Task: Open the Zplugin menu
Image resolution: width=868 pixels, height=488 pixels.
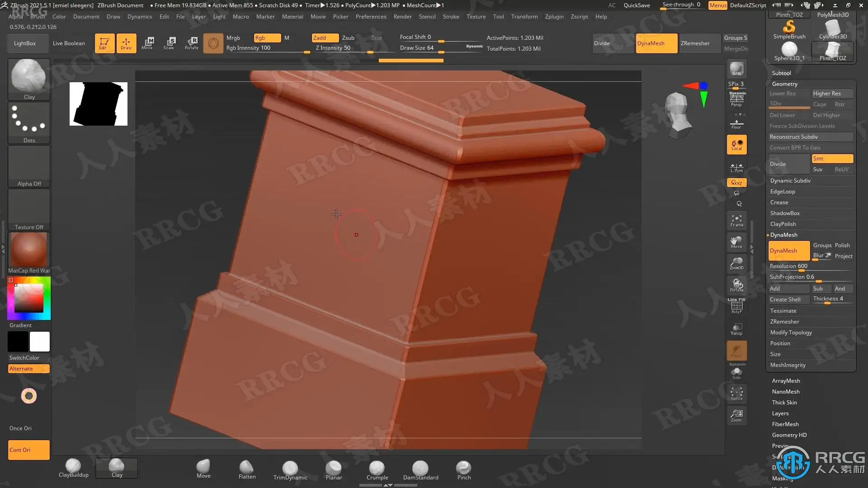Action: [x=554, y=17]
